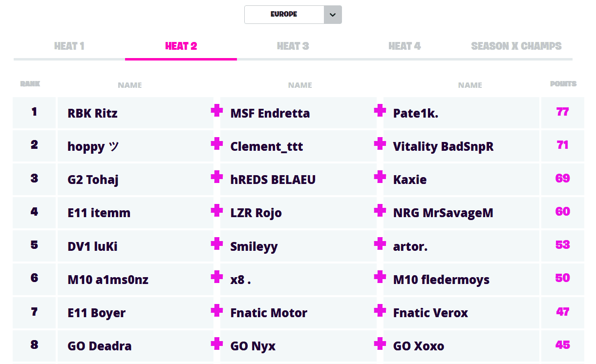The width and height of the screenshot is (596, 364).
Task: Click the plus icon after G2 Tohaj
Action: coord(217,178)
